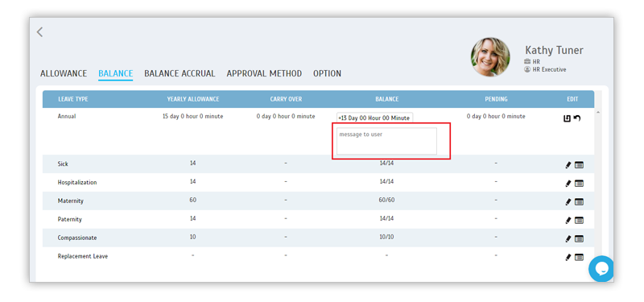Select the Paternity leave label

coord(70,219)
